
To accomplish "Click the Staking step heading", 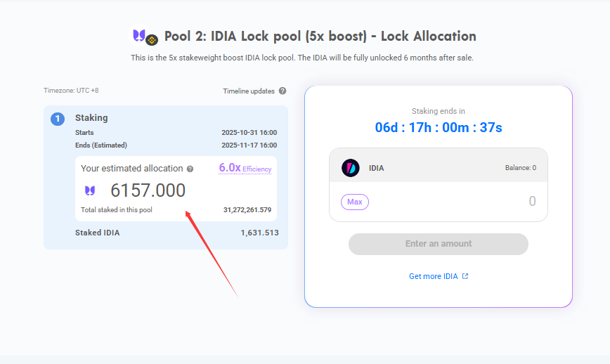I will pos(91,118).
